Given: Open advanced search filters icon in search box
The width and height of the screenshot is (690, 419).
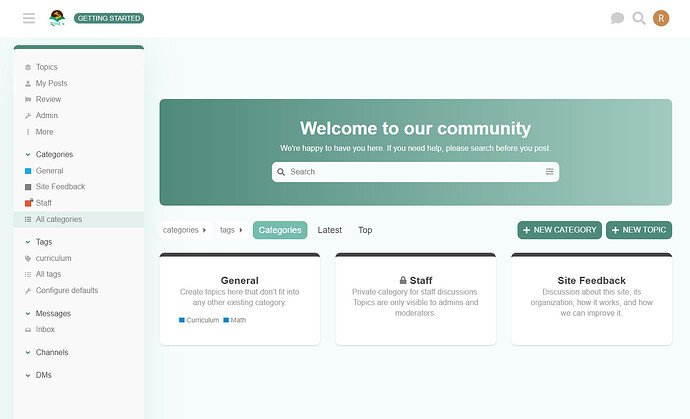Looking at the screenshot, I should click(550, 172).
